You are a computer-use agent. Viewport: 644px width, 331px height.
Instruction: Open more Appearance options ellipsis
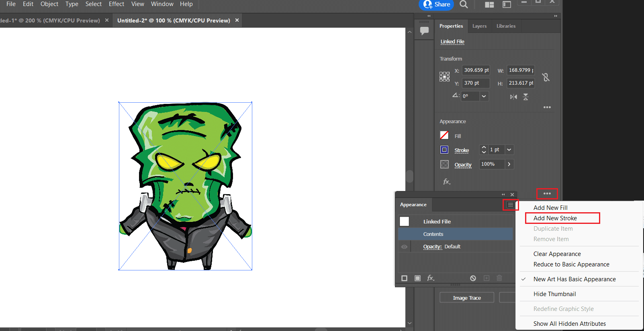(547, 193)
